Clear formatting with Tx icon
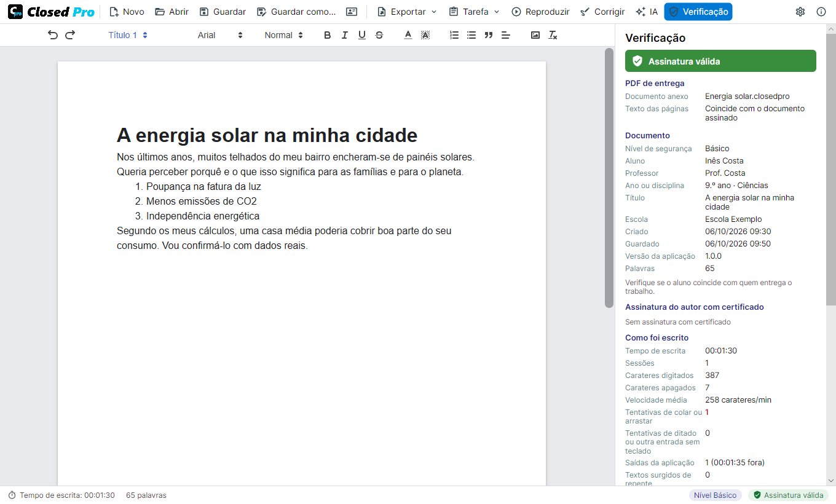 coord(553,35)
